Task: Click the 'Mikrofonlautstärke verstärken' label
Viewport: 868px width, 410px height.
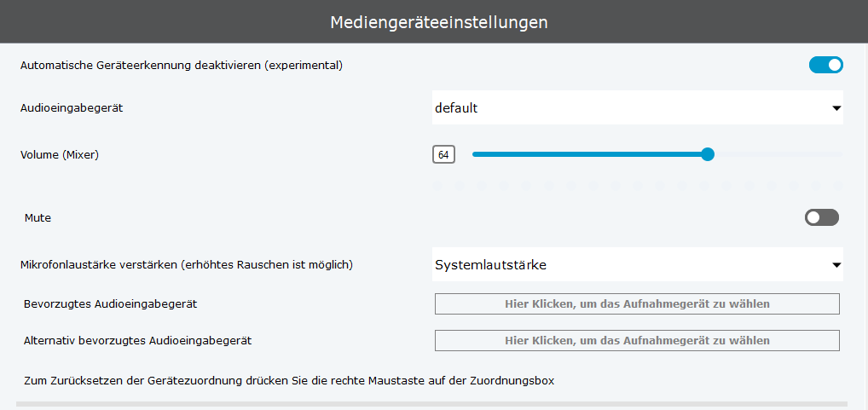Action: tap(186, 265)
